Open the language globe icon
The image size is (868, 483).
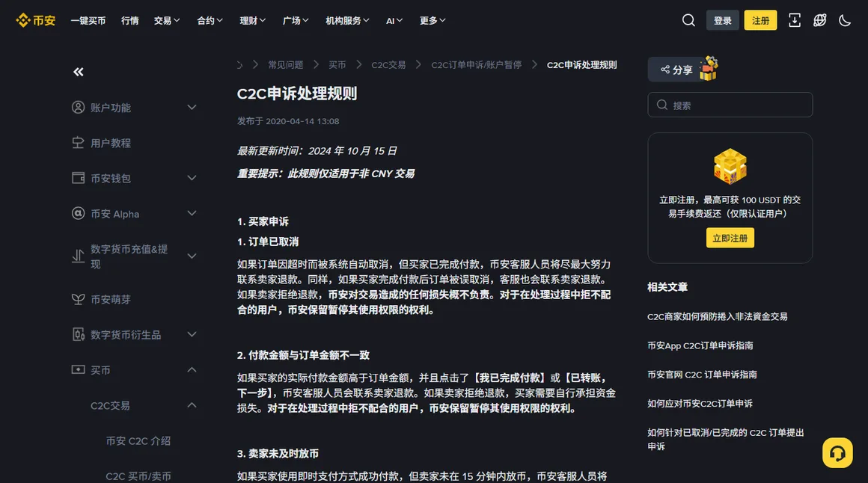pyautogui.click(x=820, y=20)
